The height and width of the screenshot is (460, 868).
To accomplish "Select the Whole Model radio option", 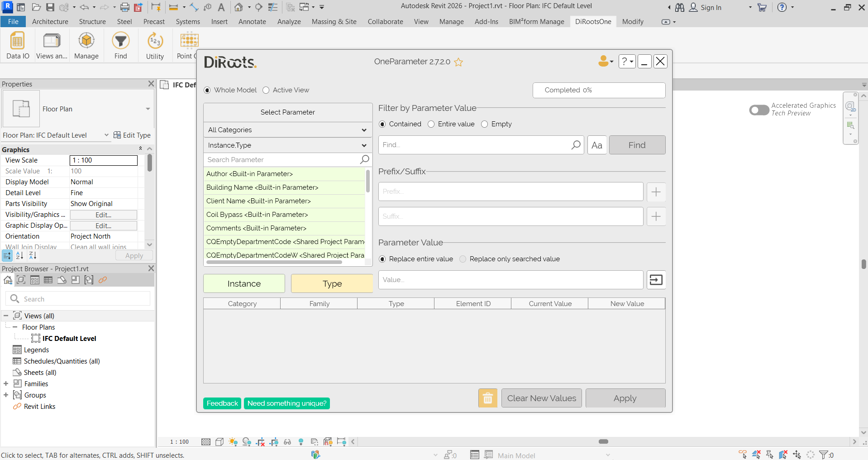I will coord(207,90).
